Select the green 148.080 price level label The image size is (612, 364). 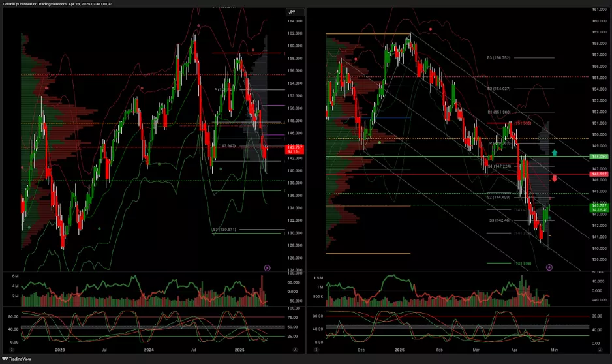598,157
